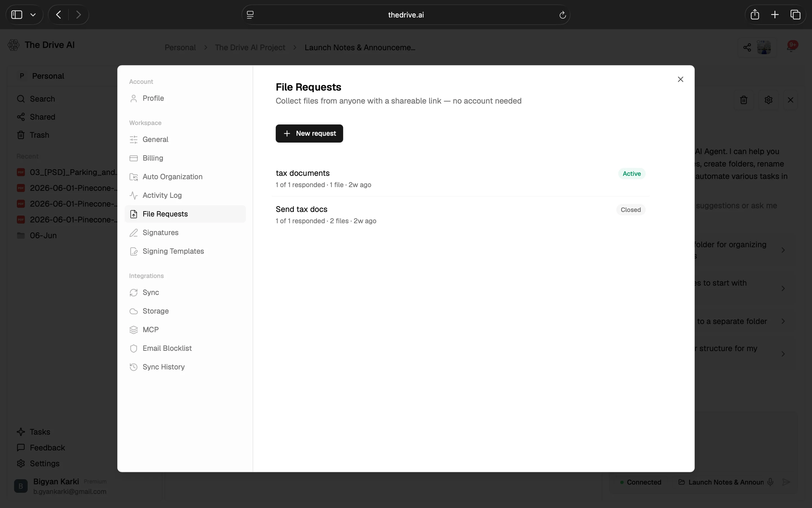Open the Profile settings page
Image resolution: width=812 pixels, height=508 pixels.
185,98
